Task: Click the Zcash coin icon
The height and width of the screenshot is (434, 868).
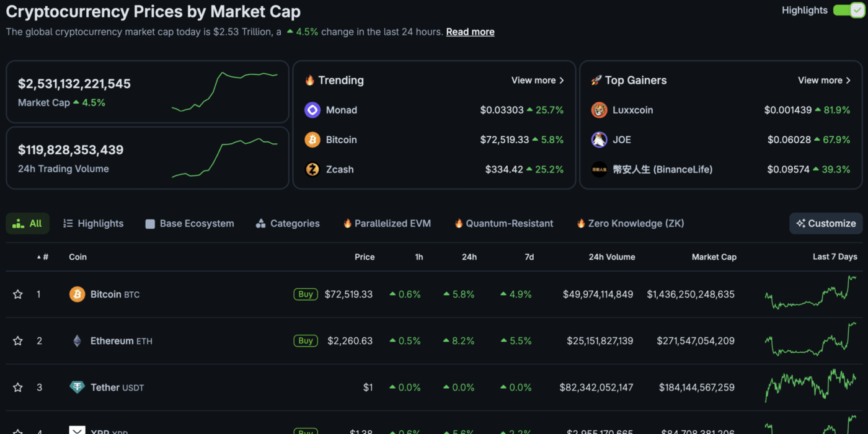Action: [x=312, y=169]
